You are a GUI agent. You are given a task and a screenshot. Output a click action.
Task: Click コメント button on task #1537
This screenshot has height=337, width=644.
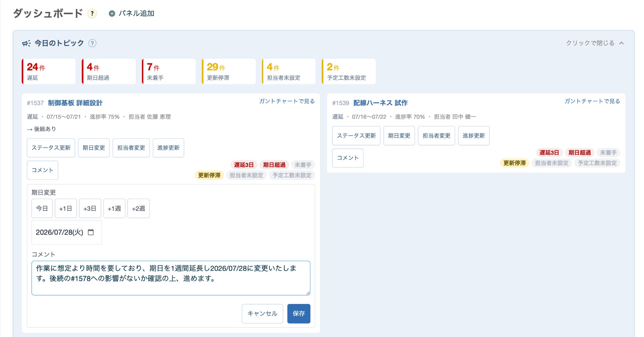click(x=43, y=170)
